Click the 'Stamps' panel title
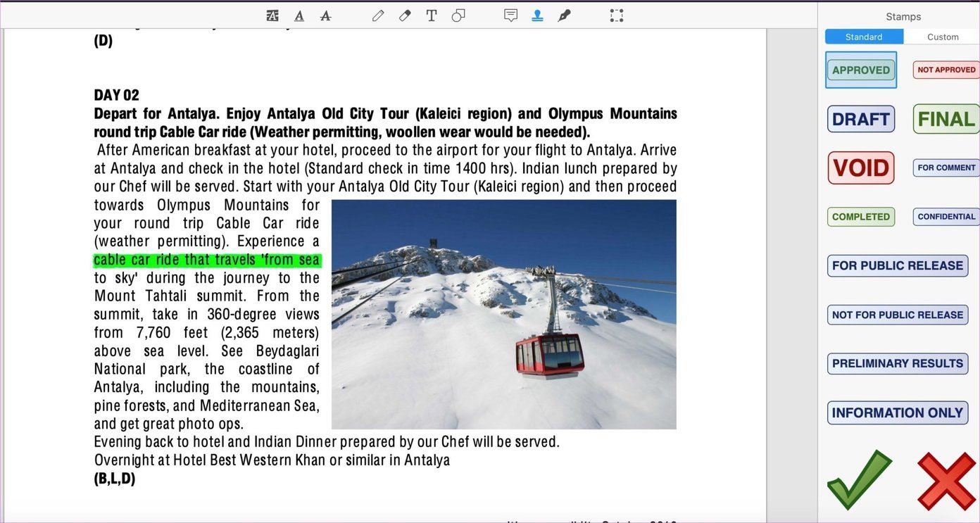The height and width of the screenshot is (523, 980). [x=903, y=16]
